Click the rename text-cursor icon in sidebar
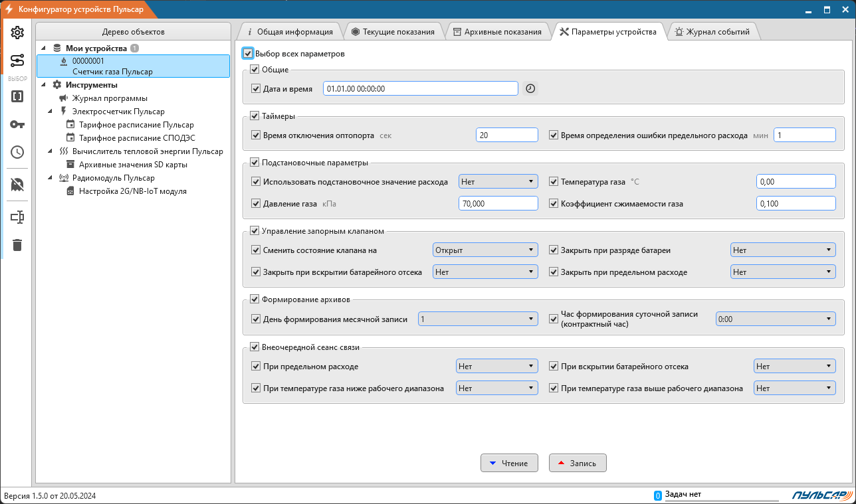856x504 pixels. tap(17, 217)
